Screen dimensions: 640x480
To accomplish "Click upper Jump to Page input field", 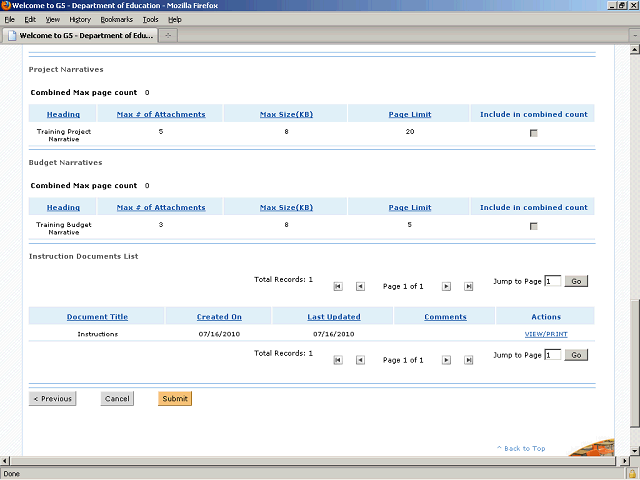I will pos(553,281).
